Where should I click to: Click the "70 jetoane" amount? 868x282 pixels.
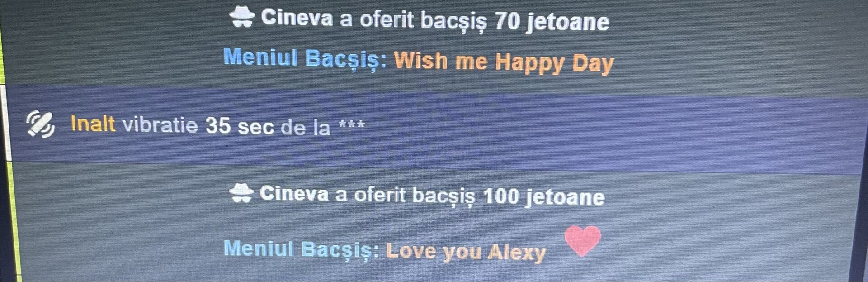click(552, 21)
